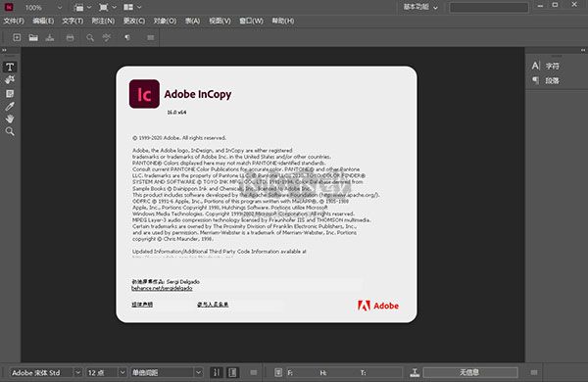588x382 pixels.
Task: Click the red Adobe logo in About dialog
Action: pos(378,306)
